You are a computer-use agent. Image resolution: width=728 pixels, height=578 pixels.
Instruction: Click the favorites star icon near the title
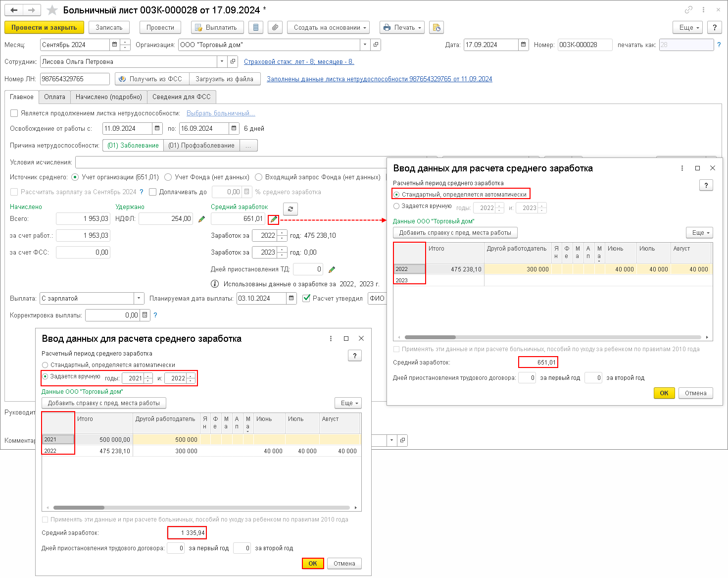click(x=52, y=10)
